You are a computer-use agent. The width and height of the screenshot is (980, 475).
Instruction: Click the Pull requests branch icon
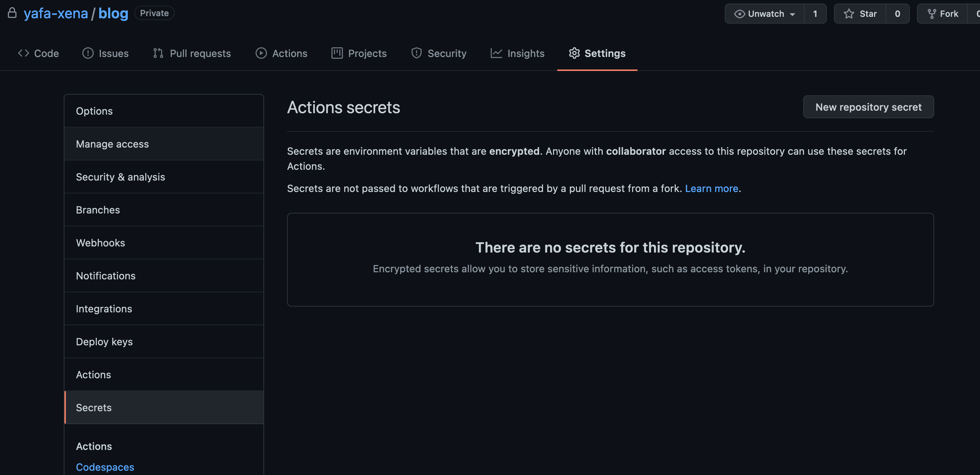tap(158, 53)
